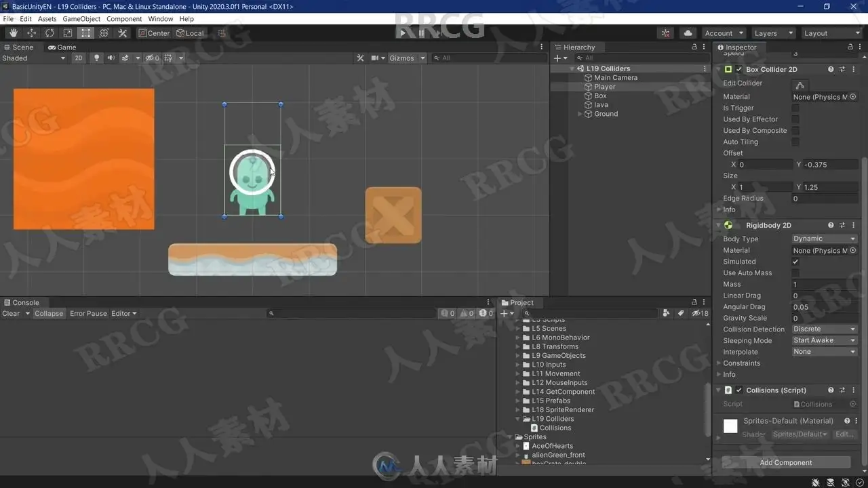Screen dimensions: 868x488
Task: Click the Edit Collider button
Action: (x=800, y=85)
